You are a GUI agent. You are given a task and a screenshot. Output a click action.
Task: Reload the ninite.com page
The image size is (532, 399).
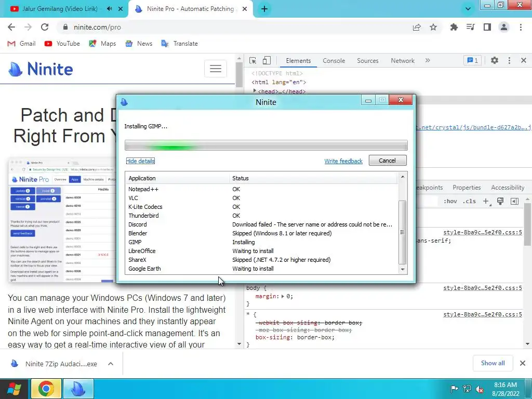[x=45, y=27]
